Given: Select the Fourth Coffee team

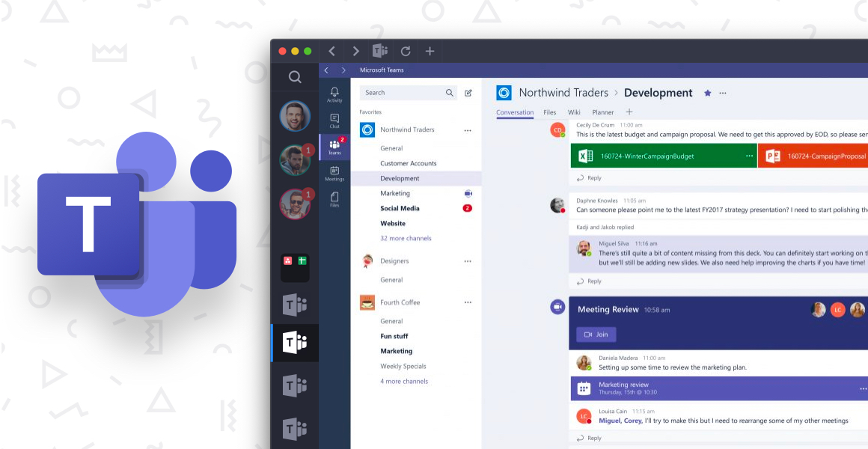Looking at the screenshot, I should [x=400, y=302].
